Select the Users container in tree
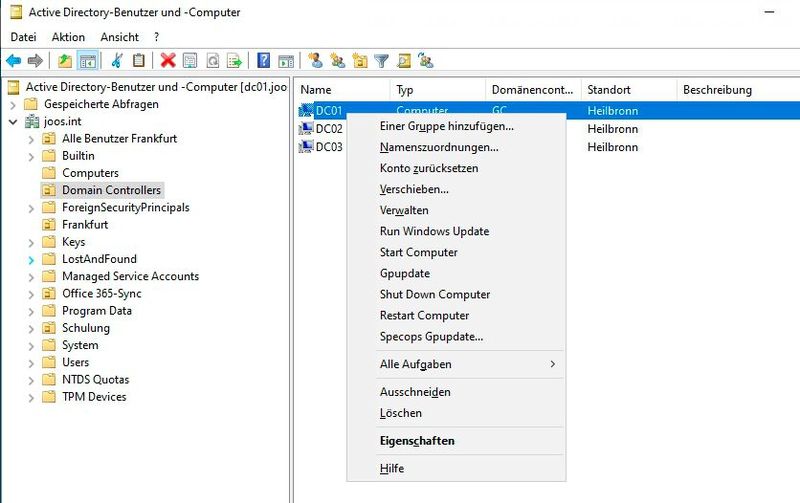The image size is (800, 503). pos(76,362)
